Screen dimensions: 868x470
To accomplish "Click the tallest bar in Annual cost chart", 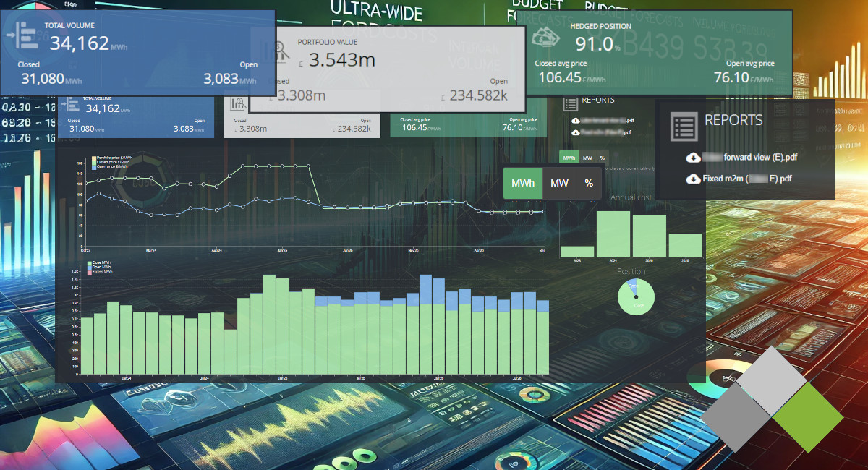I will coord(613,233).
